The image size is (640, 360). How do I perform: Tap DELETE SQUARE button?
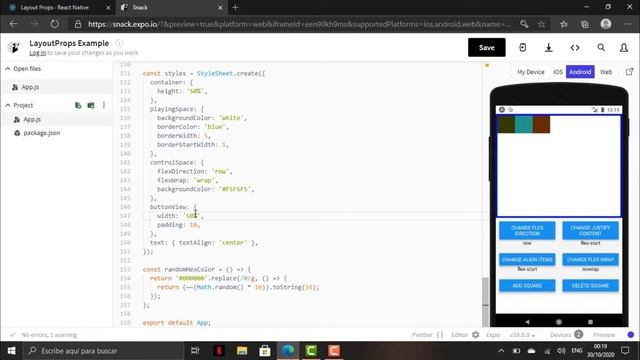pos(590,286)
